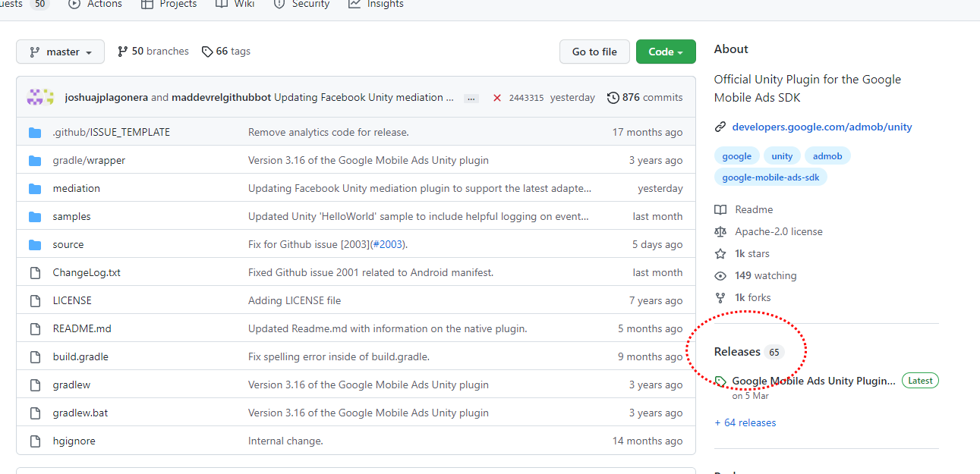Switch to the Actions tab
The height and width of the screenshot is (474, 980).
click(x=95, y=4)
